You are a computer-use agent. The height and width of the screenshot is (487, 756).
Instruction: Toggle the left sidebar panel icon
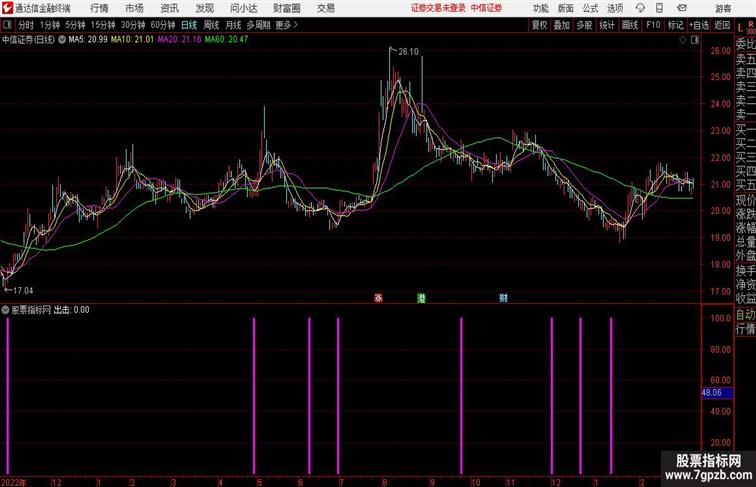(x=7, y=25)
